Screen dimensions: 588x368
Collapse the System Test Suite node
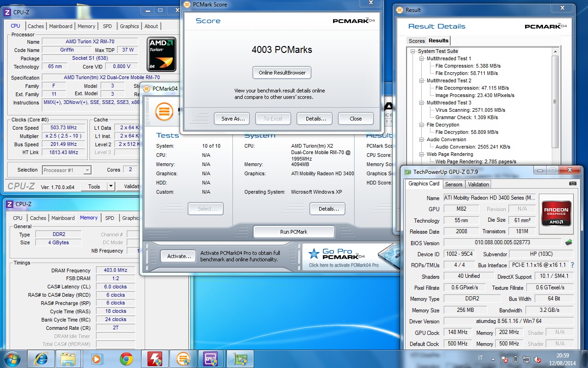413,51
